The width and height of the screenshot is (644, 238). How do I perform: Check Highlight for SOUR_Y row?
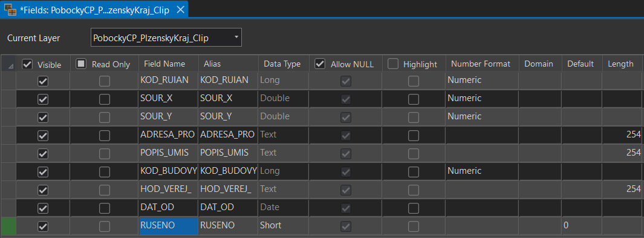click(414, 117)
